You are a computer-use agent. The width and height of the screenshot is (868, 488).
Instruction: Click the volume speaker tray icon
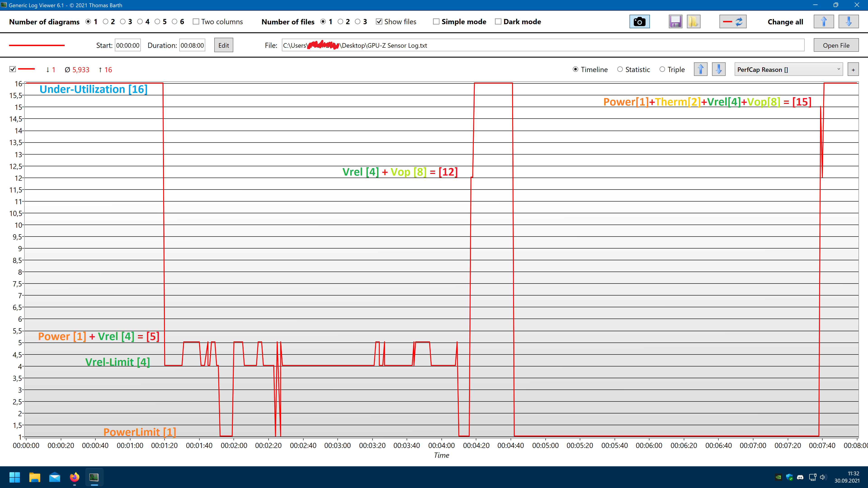pyautogui.click(x=823, y=477)
